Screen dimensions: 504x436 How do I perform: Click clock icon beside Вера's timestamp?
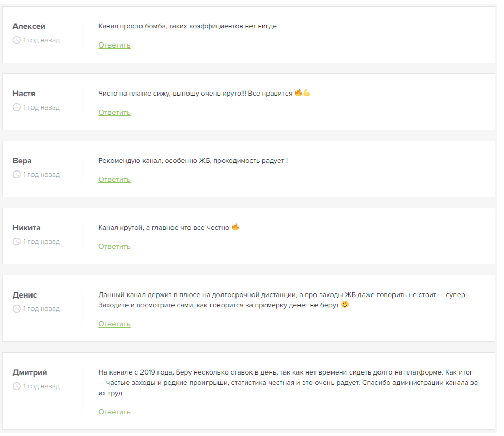(17, 175)
